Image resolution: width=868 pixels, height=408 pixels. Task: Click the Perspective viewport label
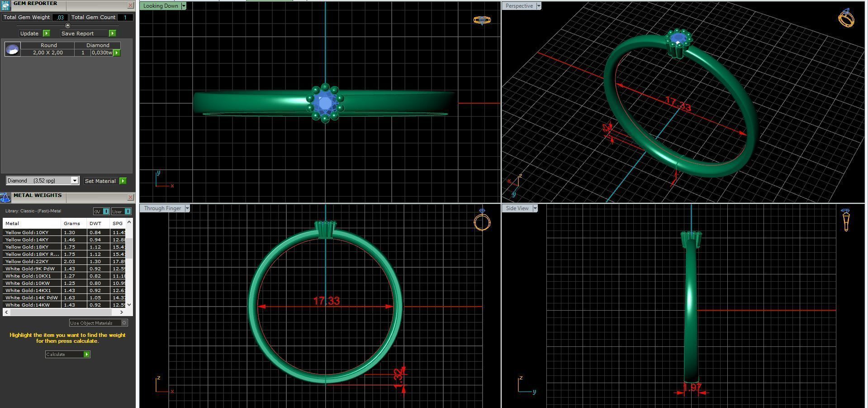519,6
